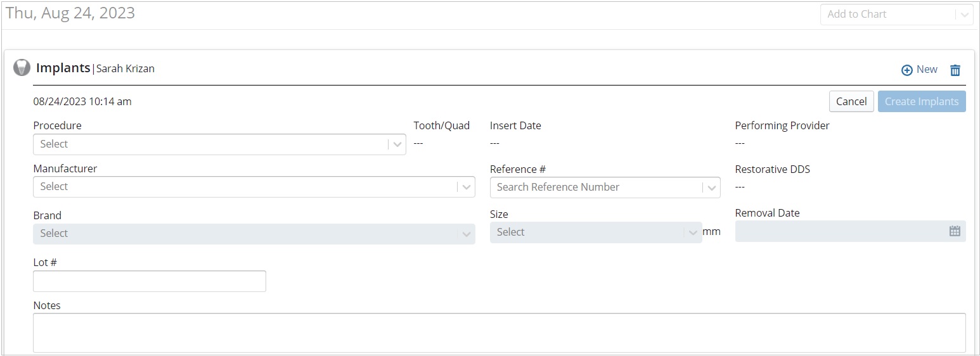Click the Cancel button
Image resolution: width=980 pixels, height=356 pixels.
(851, 101)
